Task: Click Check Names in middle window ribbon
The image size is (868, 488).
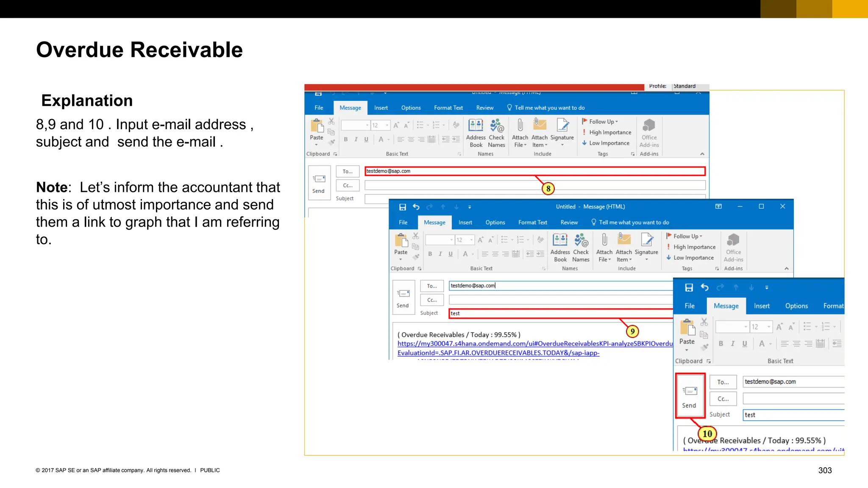Action: coord(581,248)
